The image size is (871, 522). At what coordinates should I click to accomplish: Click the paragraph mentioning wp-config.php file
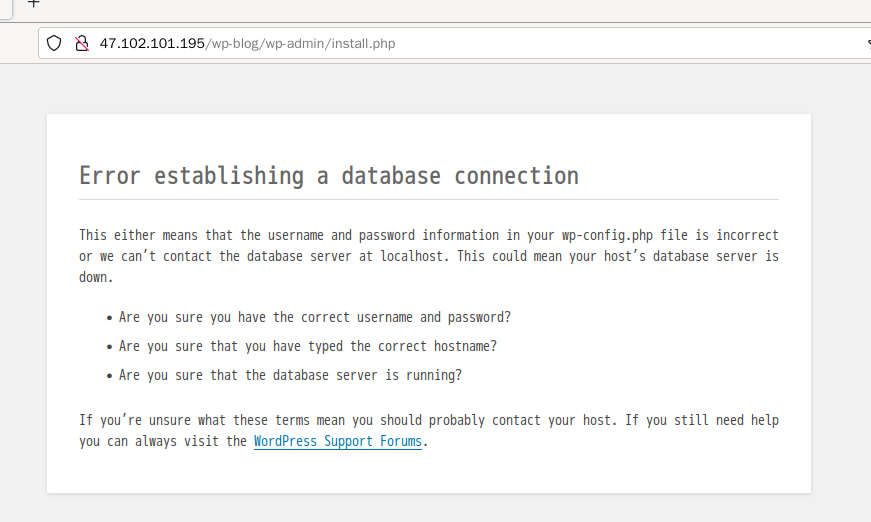pos(429,256)
